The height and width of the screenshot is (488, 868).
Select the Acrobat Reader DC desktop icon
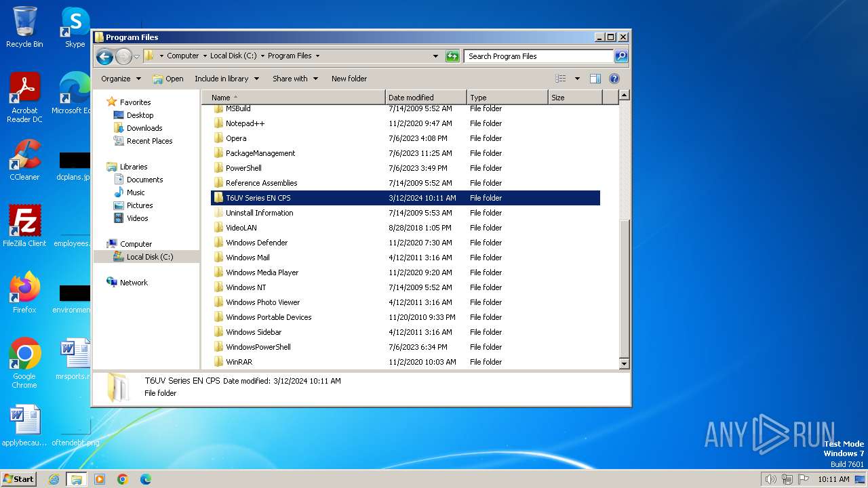tap(24, 98)
